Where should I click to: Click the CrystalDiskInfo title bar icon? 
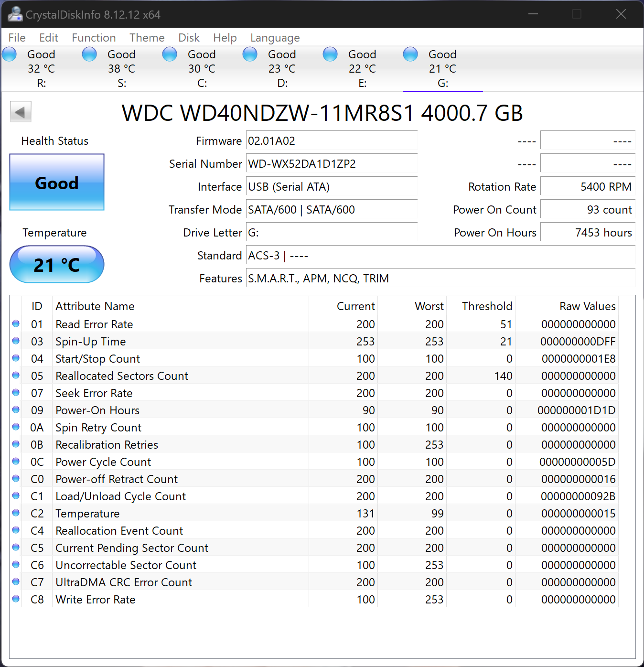tap(15, 14)
